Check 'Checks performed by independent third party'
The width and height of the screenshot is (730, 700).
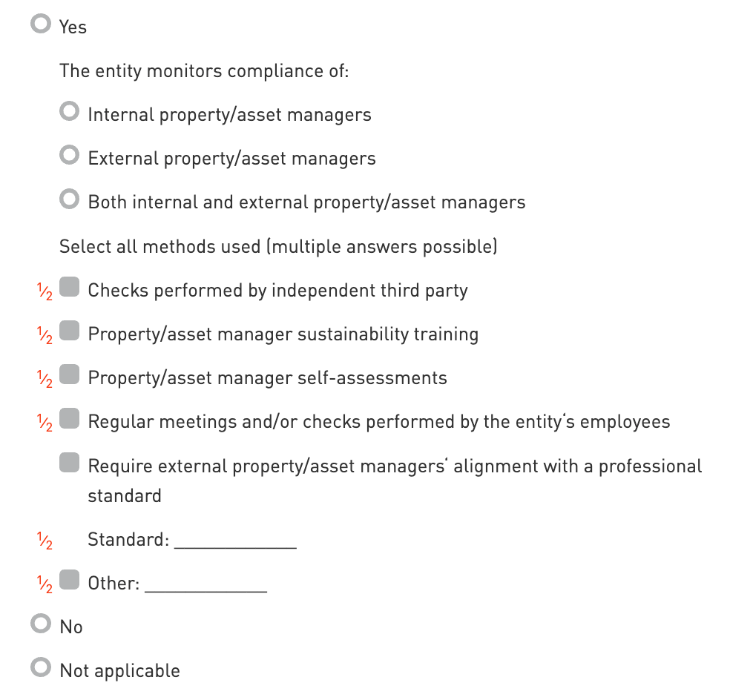[70, 288]
